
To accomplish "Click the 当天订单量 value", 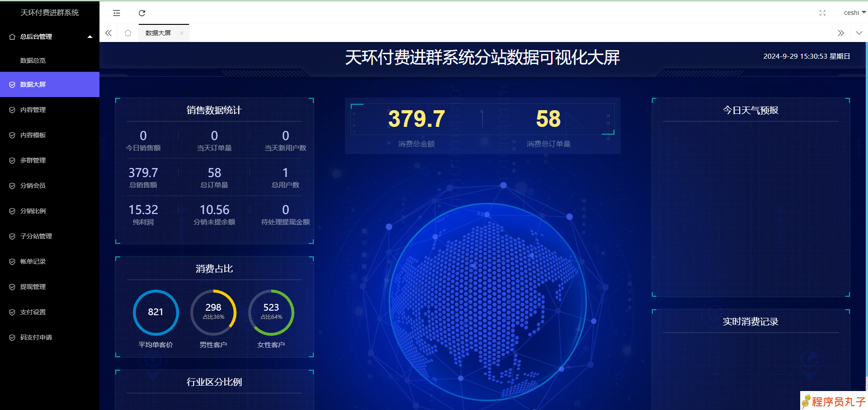I will (x=214, y=135).
